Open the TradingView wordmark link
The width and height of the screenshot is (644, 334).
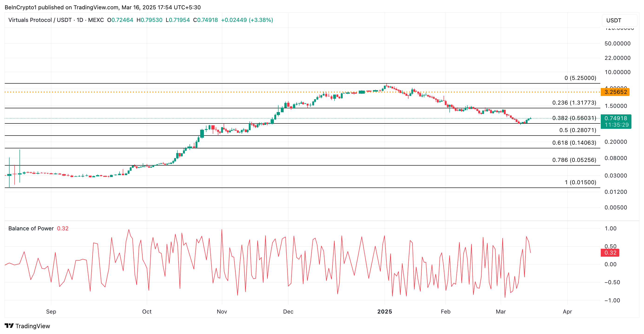tap(33, 326)
